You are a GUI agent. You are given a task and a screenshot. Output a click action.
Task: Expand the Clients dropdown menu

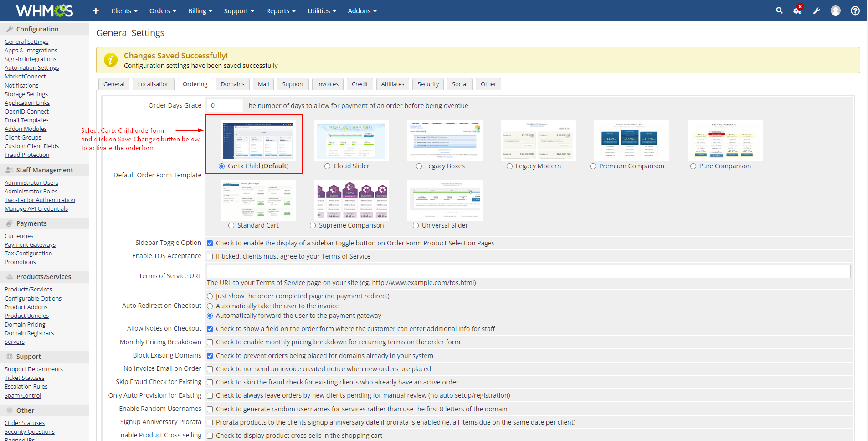click(124, 11)
